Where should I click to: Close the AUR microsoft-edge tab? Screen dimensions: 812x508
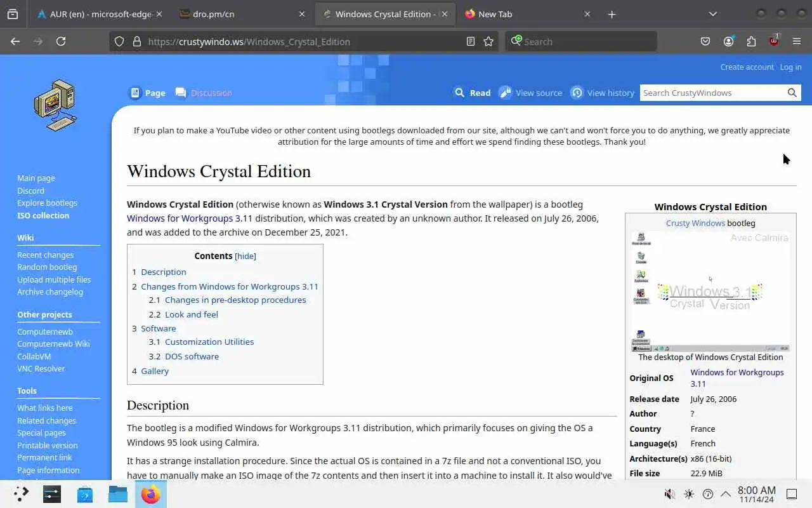159,14
